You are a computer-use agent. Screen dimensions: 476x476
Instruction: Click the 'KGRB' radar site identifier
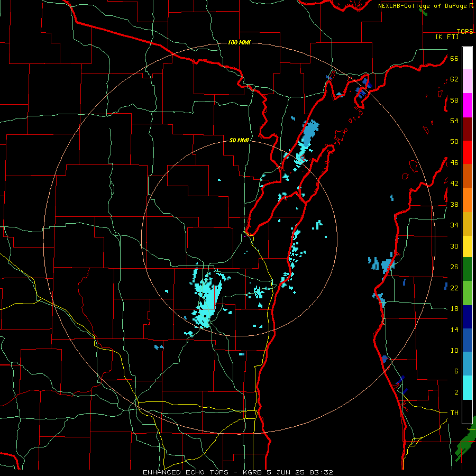point(253,472)
